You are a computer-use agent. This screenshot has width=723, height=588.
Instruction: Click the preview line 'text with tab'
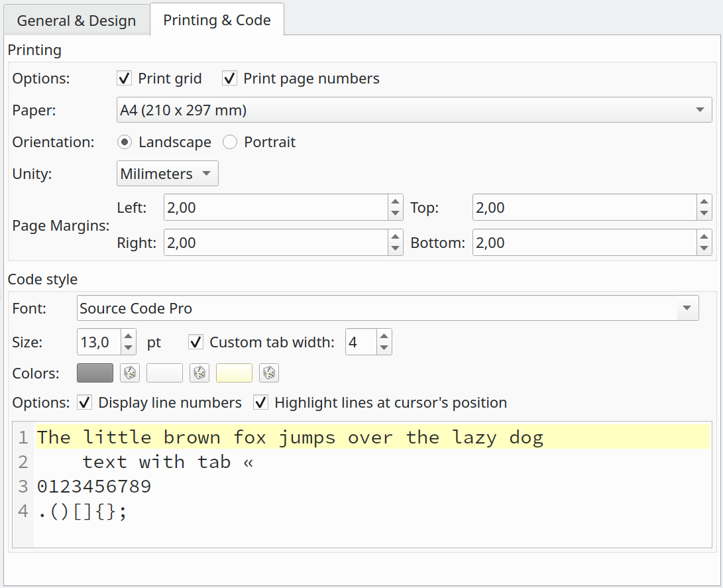pyautogui.click(x=168, y=462)
